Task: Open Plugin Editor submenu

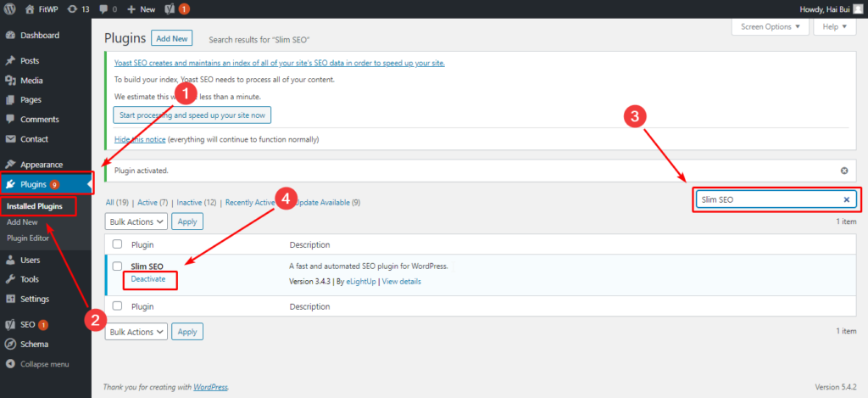Action: pyautogui.click(x=28, y=238)
